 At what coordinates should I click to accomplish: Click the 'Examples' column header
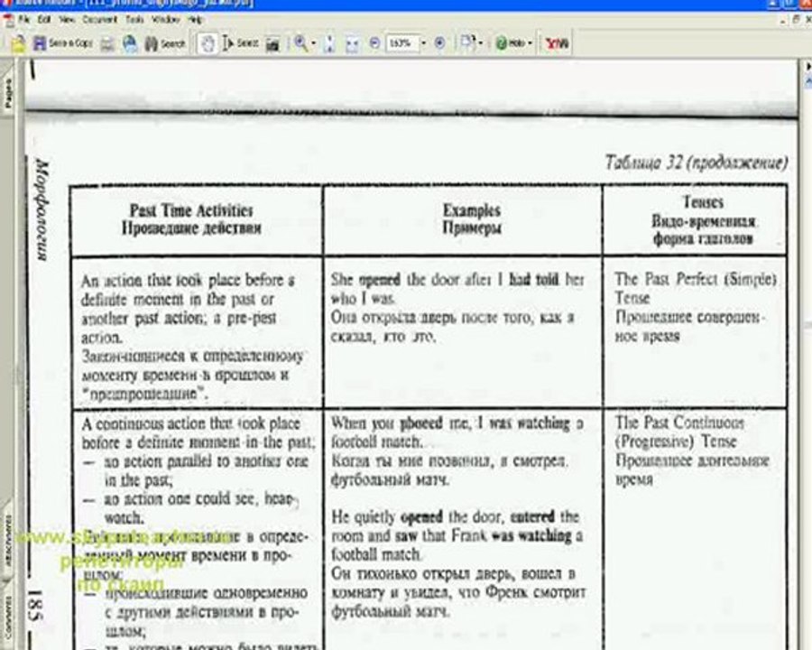click(x=471, y=210)
